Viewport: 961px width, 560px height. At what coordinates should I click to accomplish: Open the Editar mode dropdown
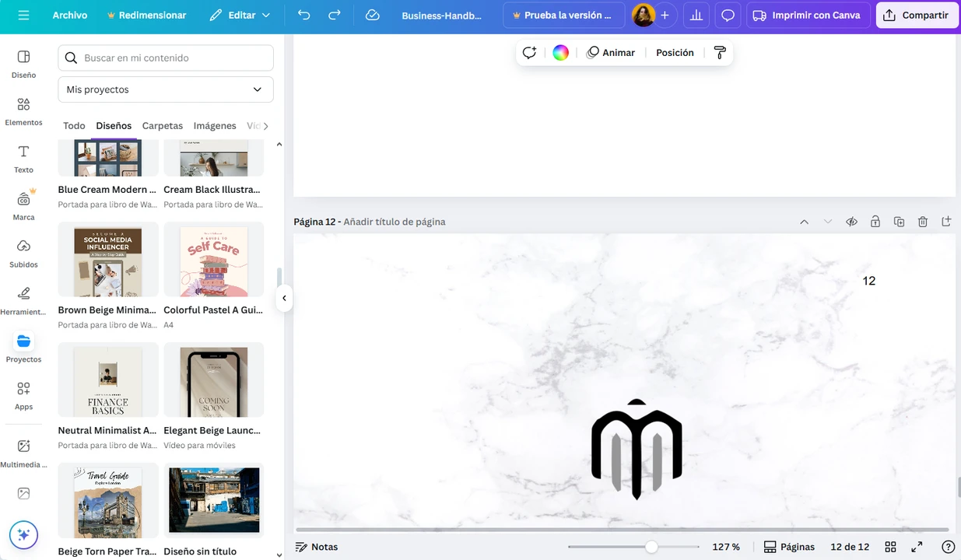[240, 16]
